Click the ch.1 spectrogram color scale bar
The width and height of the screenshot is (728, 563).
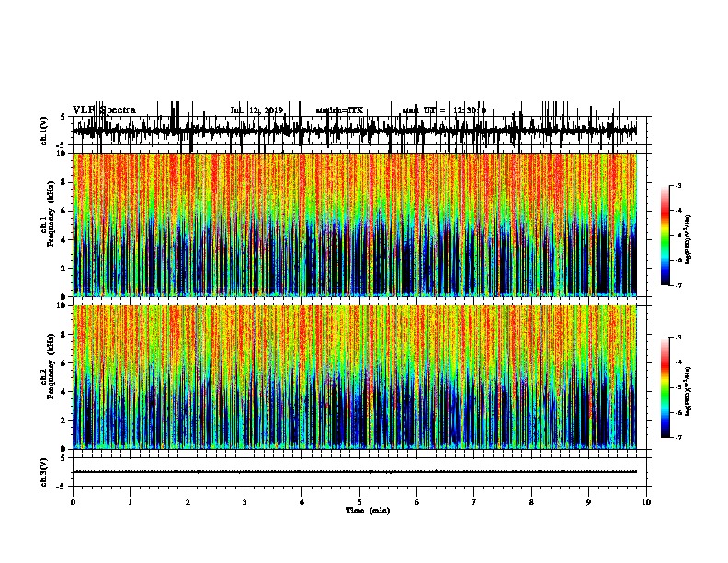point(665,236)
